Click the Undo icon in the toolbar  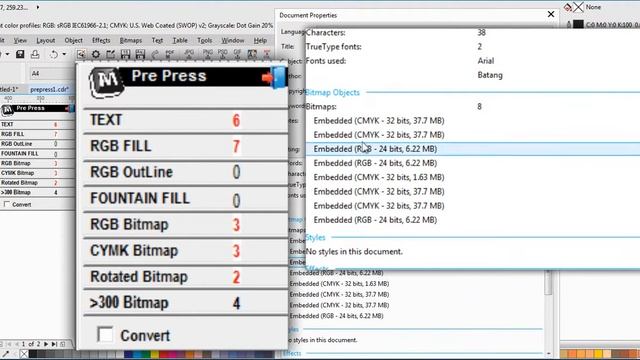pos(53,54)
